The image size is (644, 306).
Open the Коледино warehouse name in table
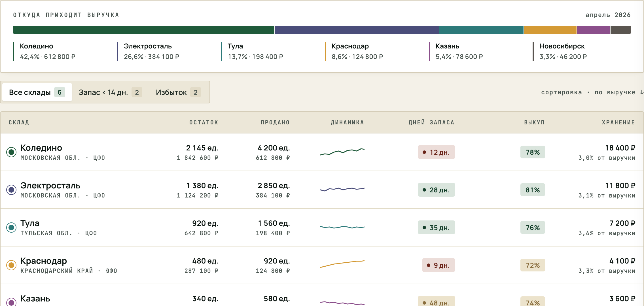(41, 148)
